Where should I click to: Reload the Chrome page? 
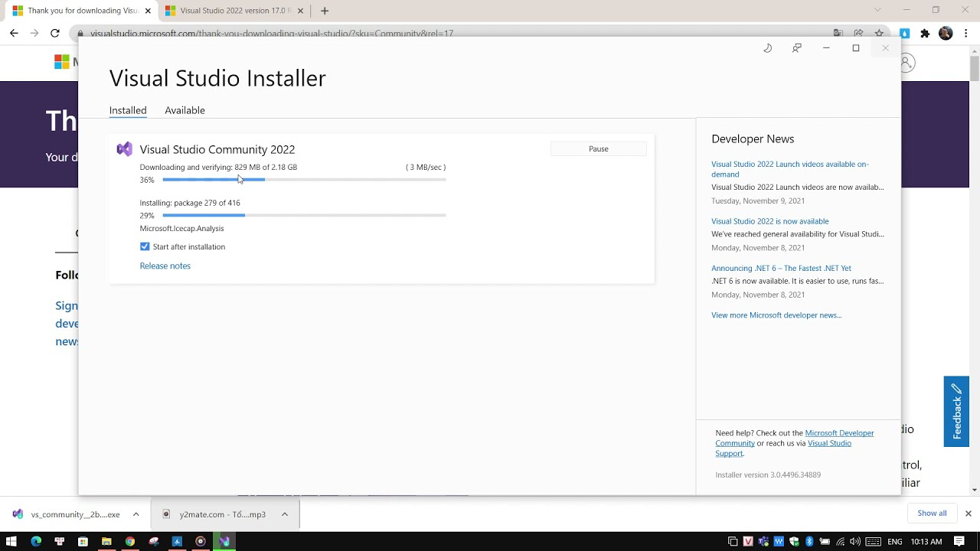pos(54,33)
